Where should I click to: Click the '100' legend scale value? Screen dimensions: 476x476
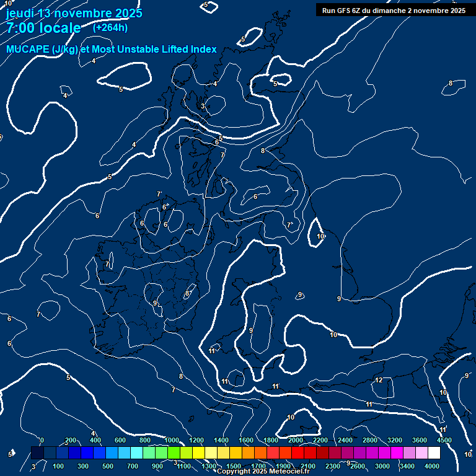(58, 466)
